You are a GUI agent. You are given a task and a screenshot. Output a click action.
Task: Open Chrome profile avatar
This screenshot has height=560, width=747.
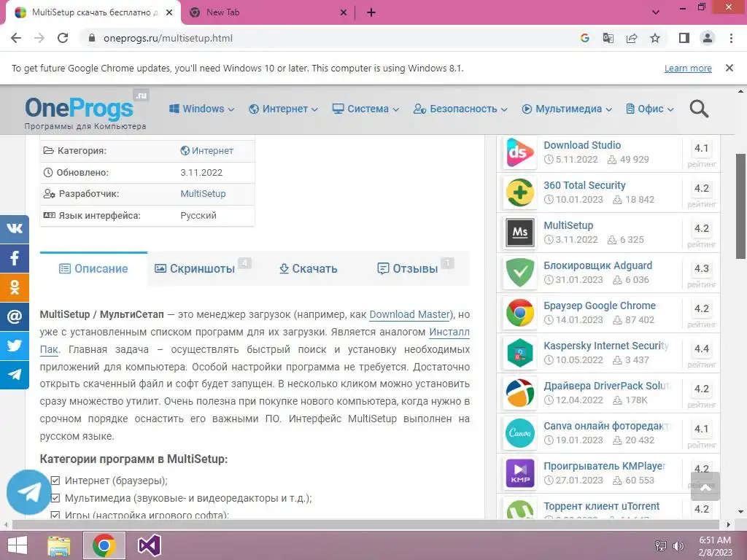pos(708,38)
